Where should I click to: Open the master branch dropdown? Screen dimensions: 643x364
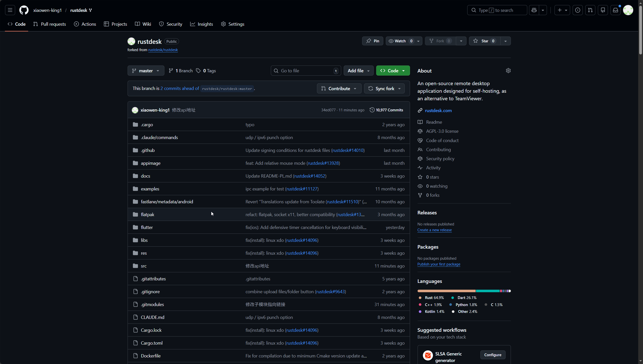click(146, 71)
